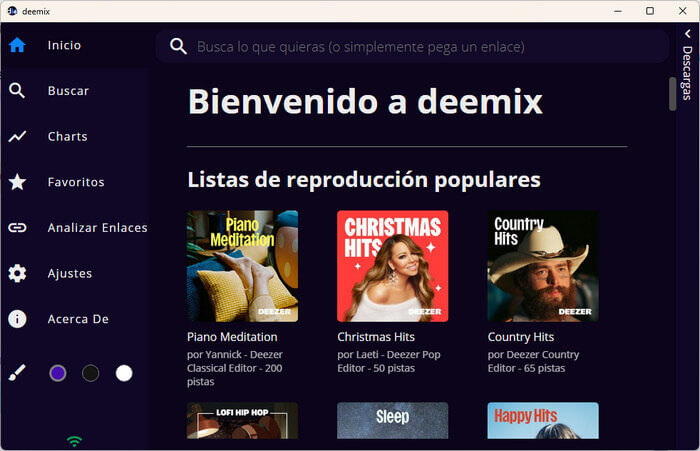Viewport: 700px width, 451px height.
Task: Click the Charts line graph icon
Action: point(17,136)
